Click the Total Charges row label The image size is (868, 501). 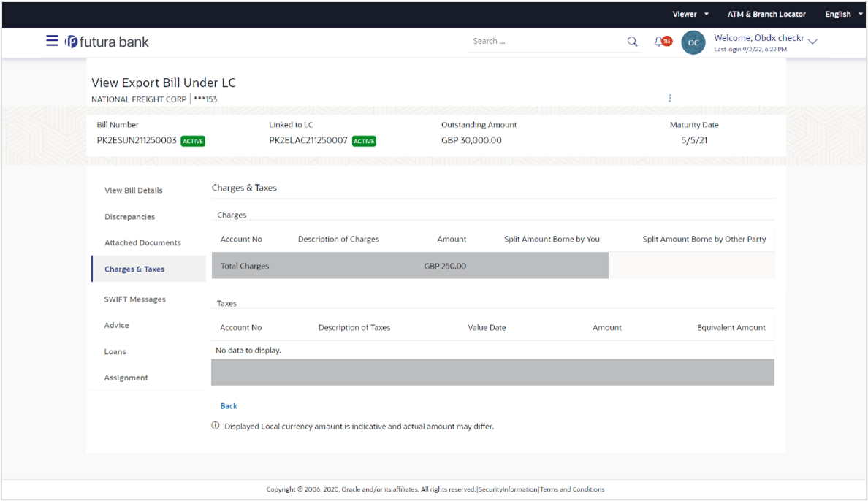[245, 267]
